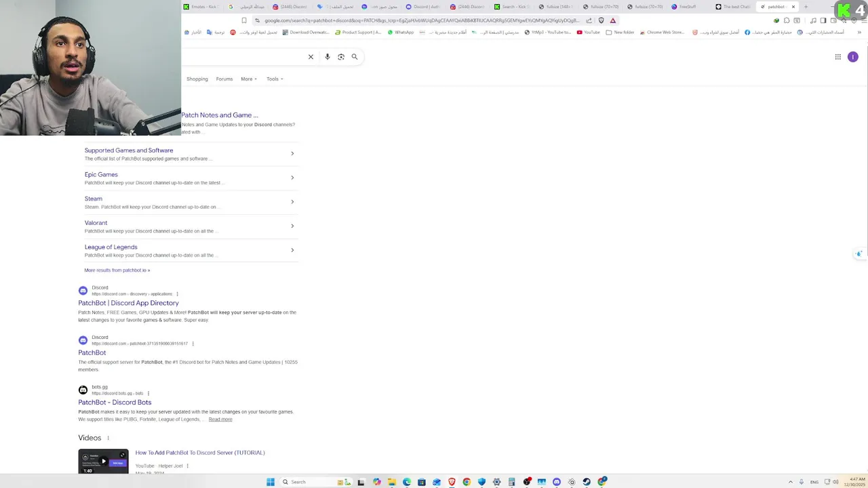This screenshot has width=868, height=488.
Task: Open How To Add PatchBot video title
Action: (200, 453)
